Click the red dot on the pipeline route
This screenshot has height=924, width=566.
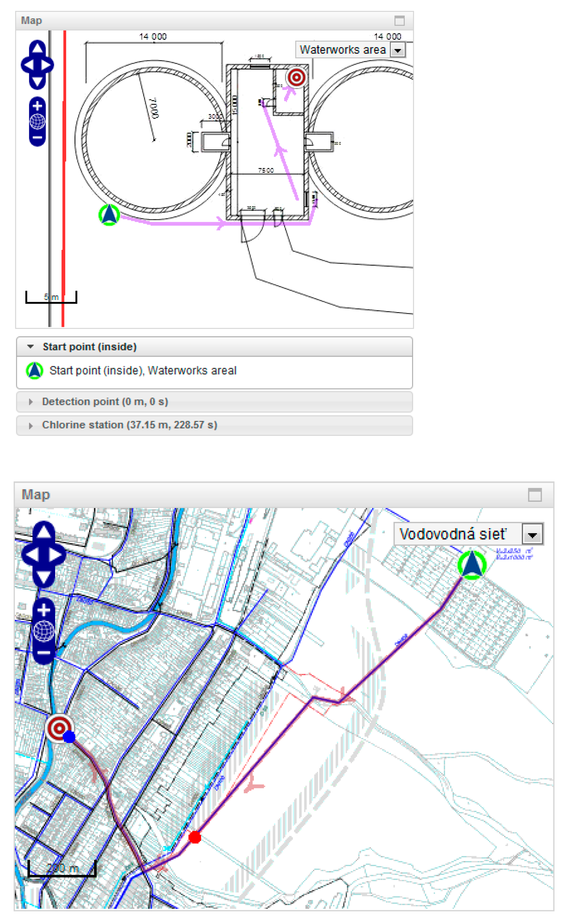coord(195,837)
